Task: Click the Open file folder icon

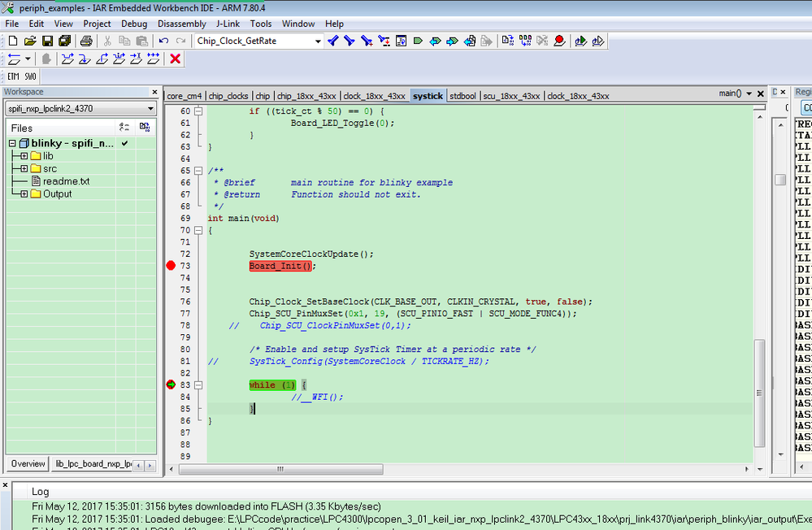Action: (30, 41)
